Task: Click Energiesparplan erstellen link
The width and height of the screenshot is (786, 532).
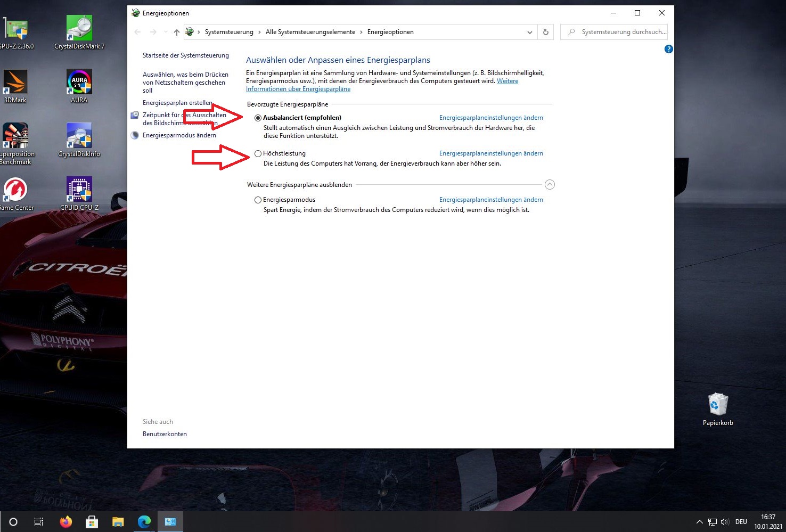Action: [x=177, y=103]
